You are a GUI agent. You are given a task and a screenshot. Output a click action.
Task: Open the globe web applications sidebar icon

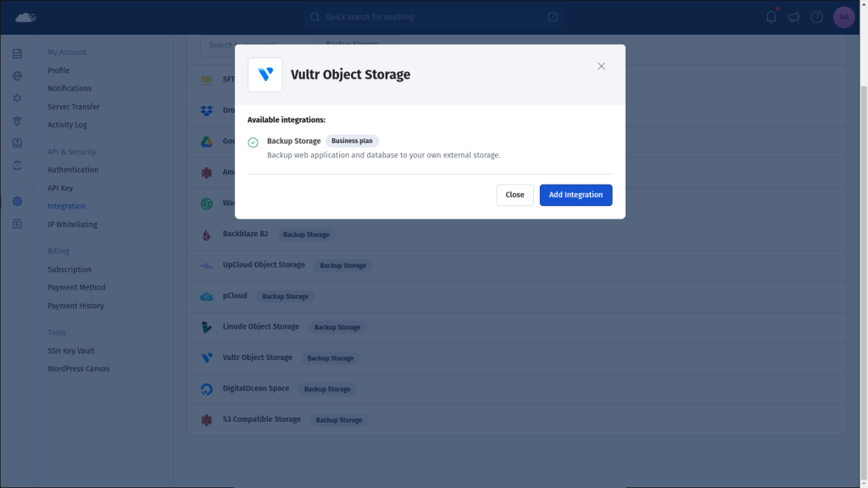coord(17,75)
